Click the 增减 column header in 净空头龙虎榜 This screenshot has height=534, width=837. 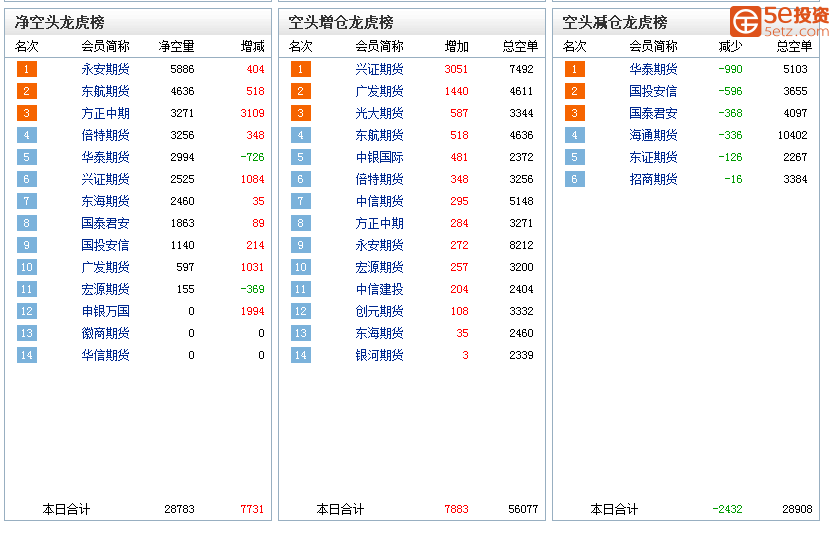(252, 46)
